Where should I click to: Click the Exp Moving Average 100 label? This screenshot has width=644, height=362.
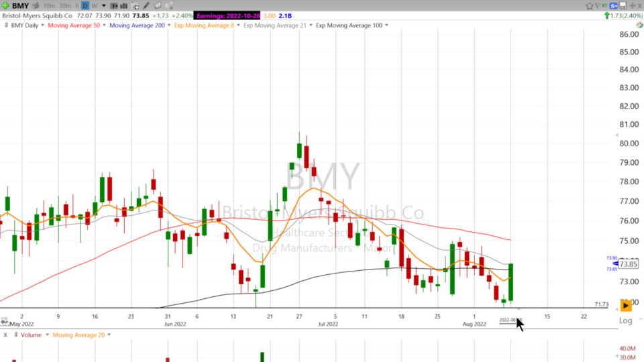349,25
